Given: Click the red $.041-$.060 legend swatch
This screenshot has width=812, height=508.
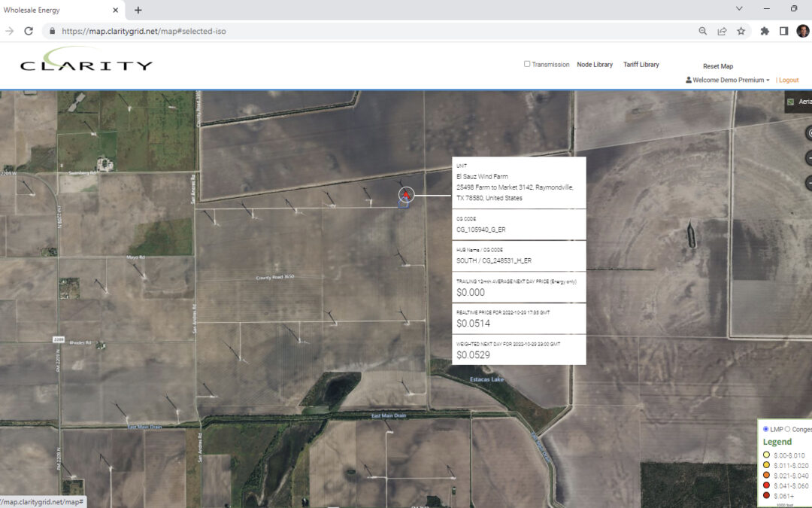Looking at the screenshot, I should (766, 485).
